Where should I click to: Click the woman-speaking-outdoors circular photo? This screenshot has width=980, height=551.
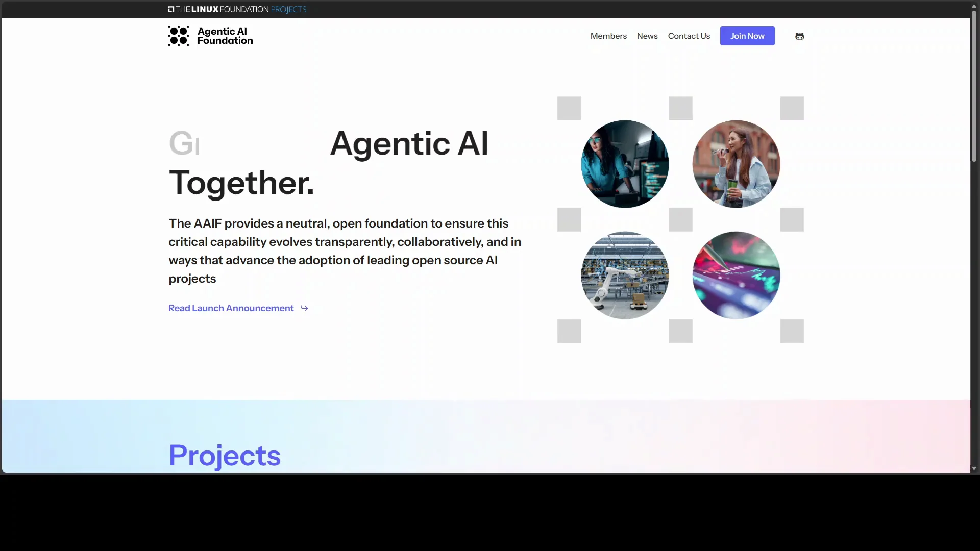736,163
